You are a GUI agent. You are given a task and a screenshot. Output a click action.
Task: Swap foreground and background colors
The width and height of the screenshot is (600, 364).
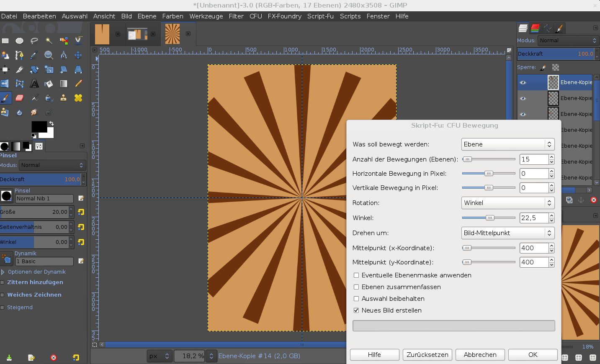point(52,123)
